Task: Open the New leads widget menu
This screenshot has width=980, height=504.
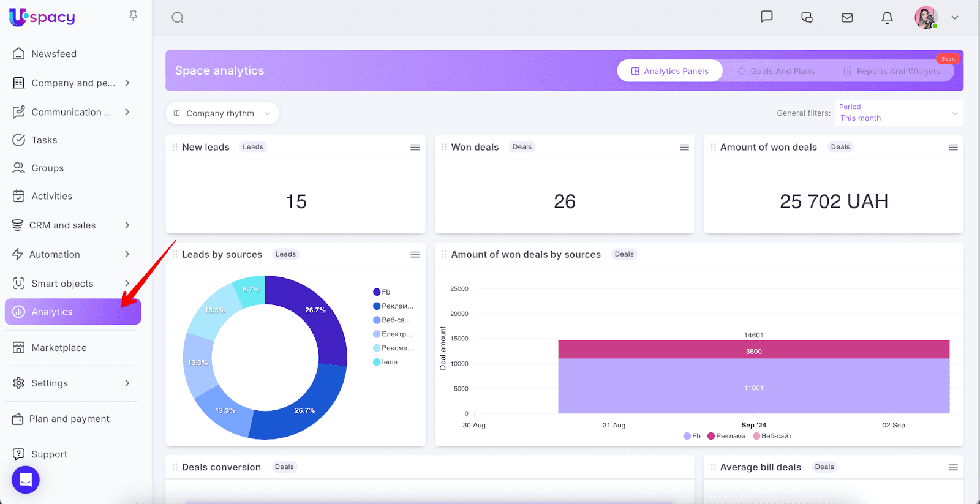Action: tap(415, 148)
